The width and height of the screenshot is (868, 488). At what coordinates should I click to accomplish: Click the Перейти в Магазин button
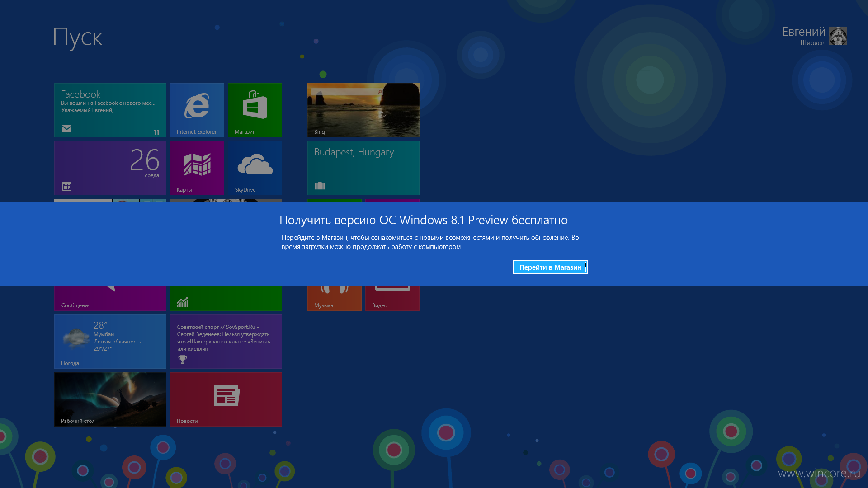pos(550,267)
